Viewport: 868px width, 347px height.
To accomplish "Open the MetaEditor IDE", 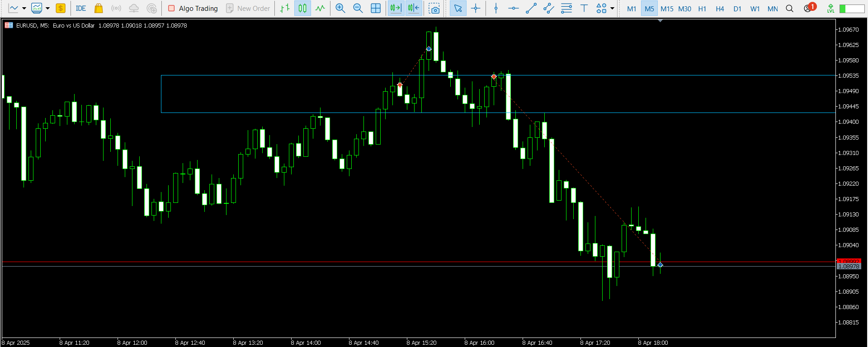I will pyautogui.click(x=80, y=8).
